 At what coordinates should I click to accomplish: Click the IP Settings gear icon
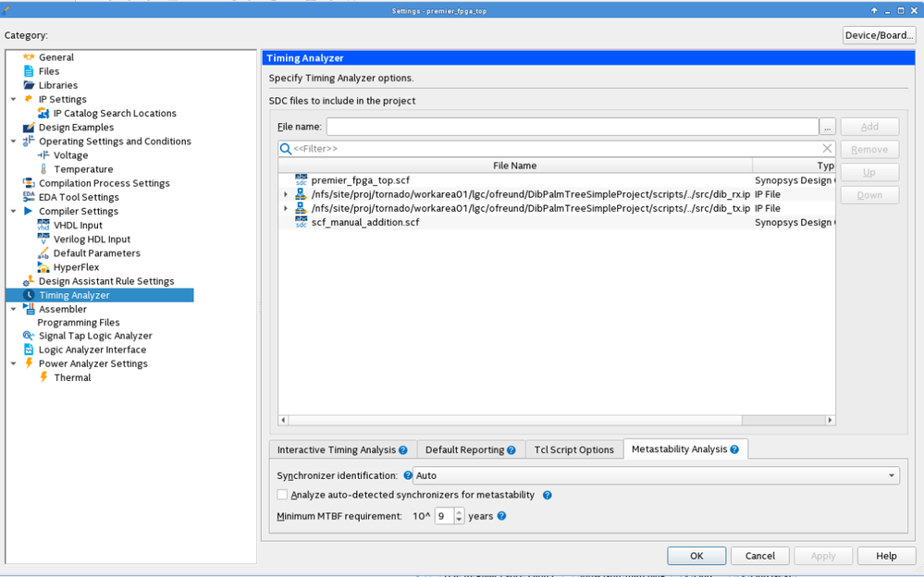tap(29, 99)
